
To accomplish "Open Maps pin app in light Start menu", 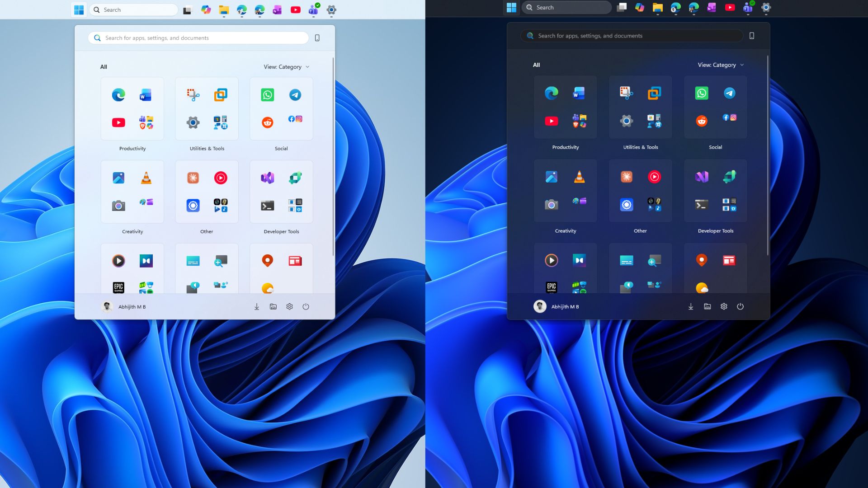I will tap(268, 261).
